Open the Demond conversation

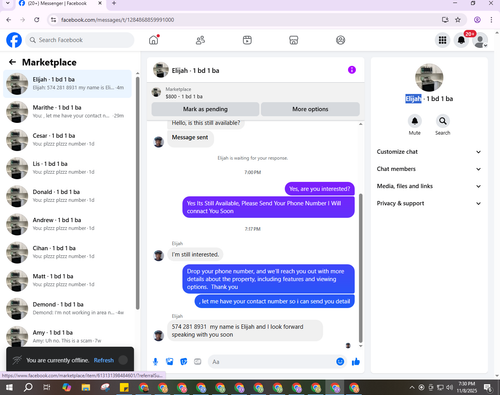click(x=68, y=309)
